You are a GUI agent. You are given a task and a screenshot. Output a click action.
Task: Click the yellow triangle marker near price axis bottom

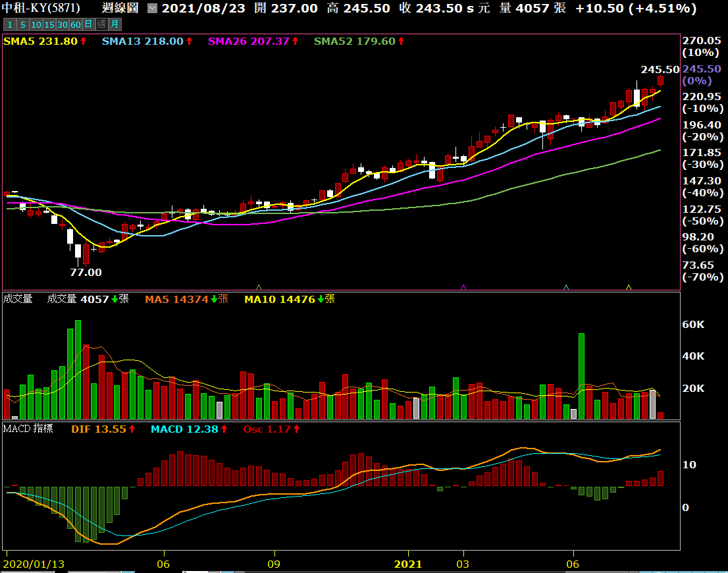point(629,287)
